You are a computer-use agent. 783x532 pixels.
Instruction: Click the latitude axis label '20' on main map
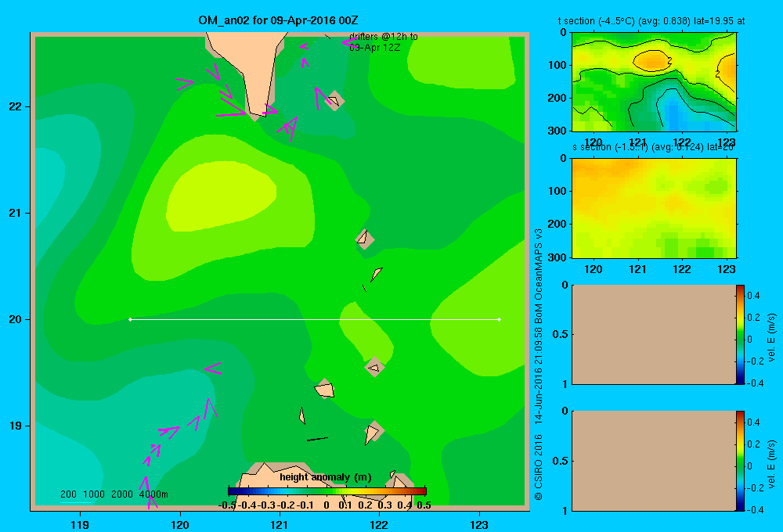(x=15, y=319)
